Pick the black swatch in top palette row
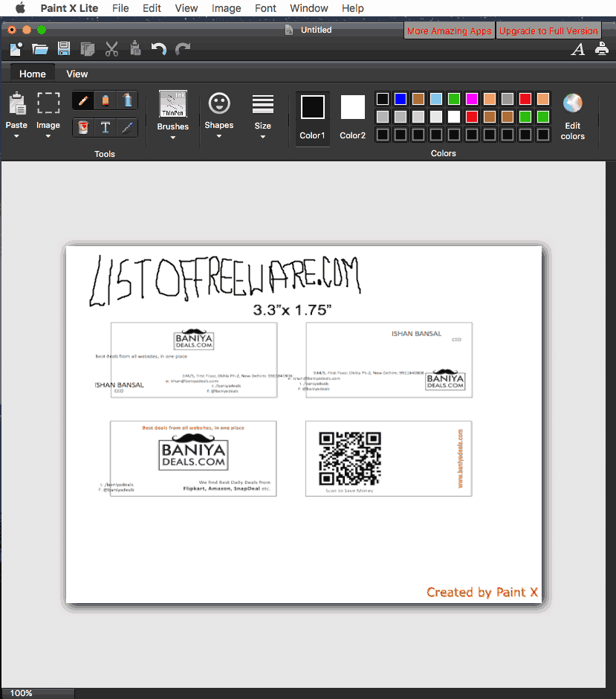This screenshot has height=699, width=616. pyautogui.click(x=383, y=98)
